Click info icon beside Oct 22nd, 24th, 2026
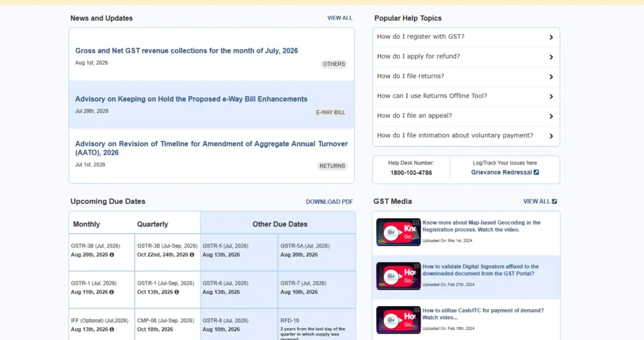The height and width of the screenshot is (340, 644). coord(192,255)
